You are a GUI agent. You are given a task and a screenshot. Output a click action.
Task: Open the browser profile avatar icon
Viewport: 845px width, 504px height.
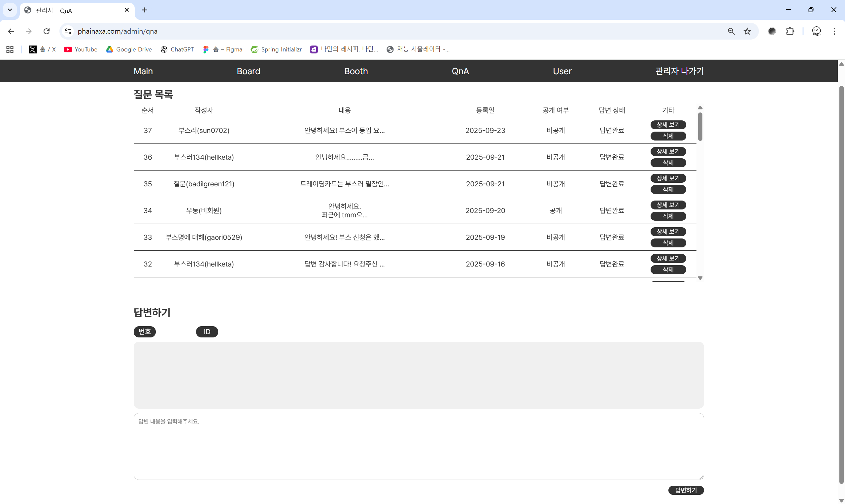coord(816,31)
